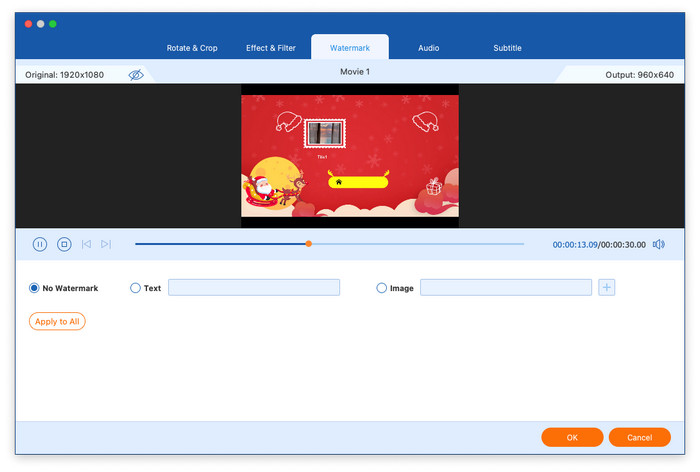Open the Subtitle tab
The width and height of the screenshot is (700, 472).
pyautogui.click(x=507, y=48)
